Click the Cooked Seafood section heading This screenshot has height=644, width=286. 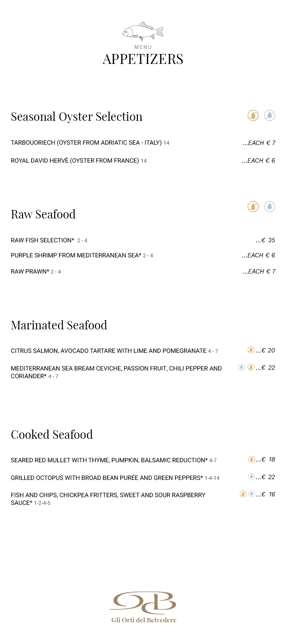tap(52, 435)
